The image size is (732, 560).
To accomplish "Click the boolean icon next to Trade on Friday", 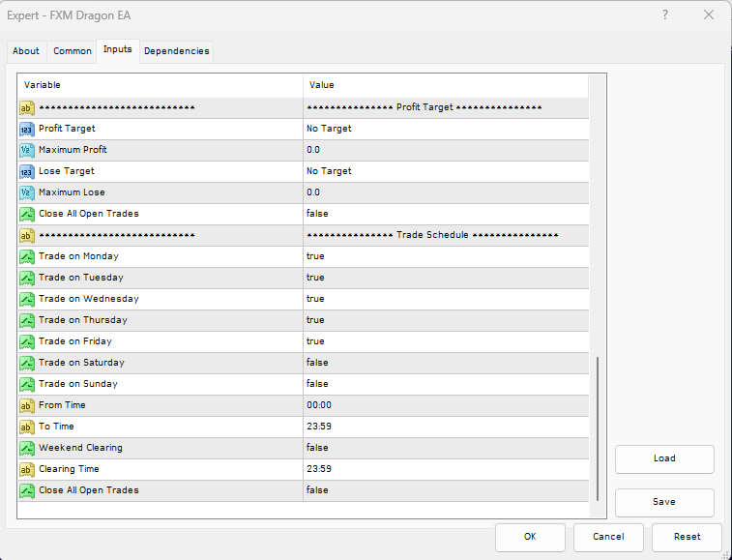I will point(27,341).
